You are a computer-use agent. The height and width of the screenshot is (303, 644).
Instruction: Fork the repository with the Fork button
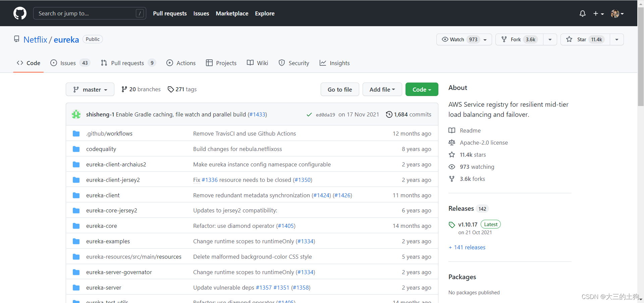coord(519,39)
